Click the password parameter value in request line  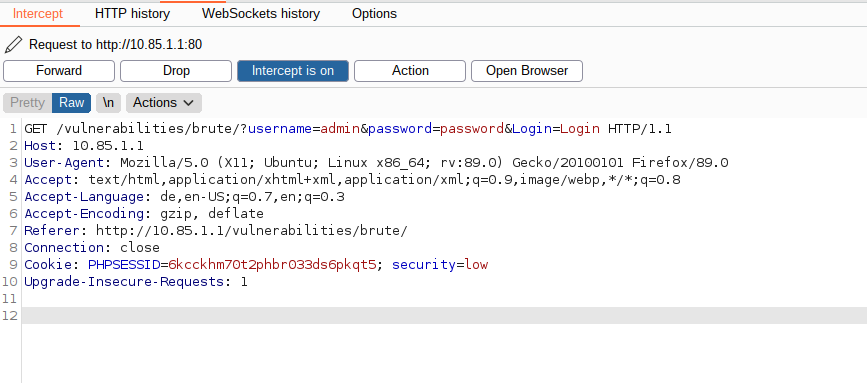[472, 129]
